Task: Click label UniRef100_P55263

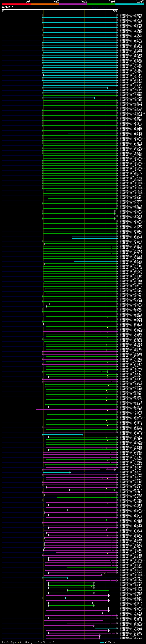Action: pos(131,180)
